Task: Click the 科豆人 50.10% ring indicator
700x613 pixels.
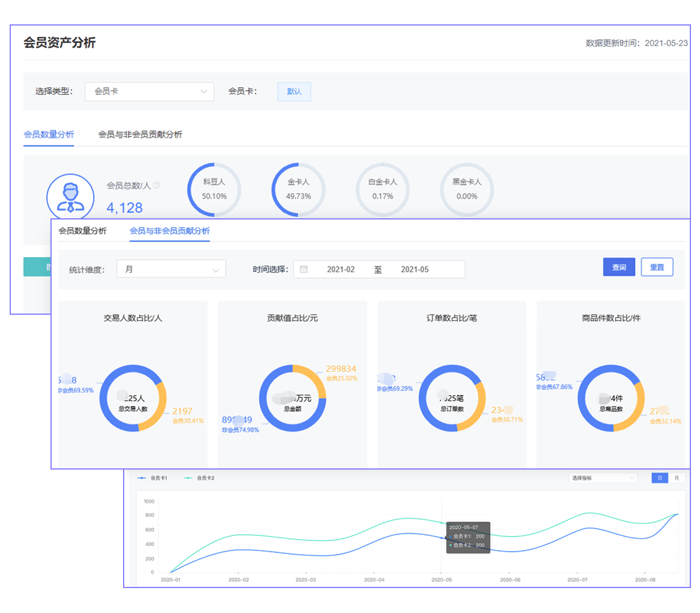Action: coord(214,189)
